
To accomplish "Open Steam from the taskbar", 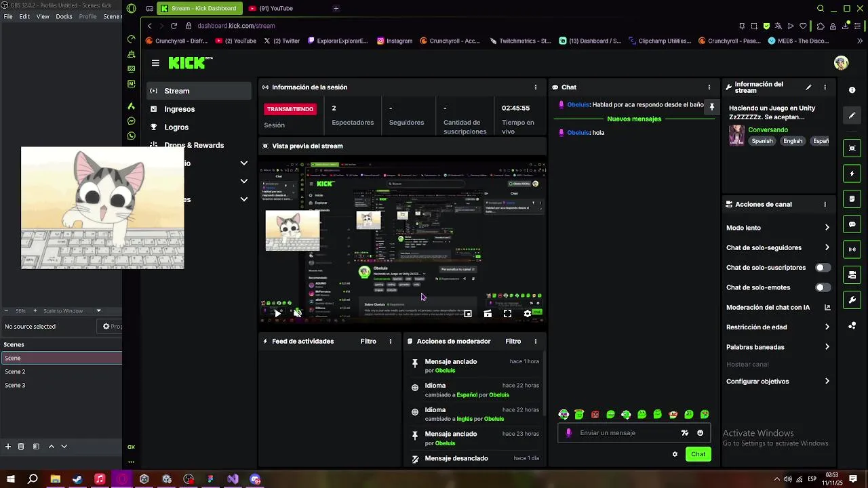I will [77, 479].
